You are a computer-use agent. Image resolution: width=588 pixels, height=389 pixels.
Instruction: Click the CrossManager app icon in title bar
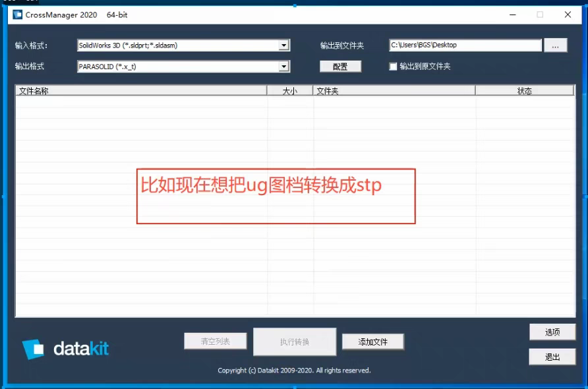tap(18, 15)
